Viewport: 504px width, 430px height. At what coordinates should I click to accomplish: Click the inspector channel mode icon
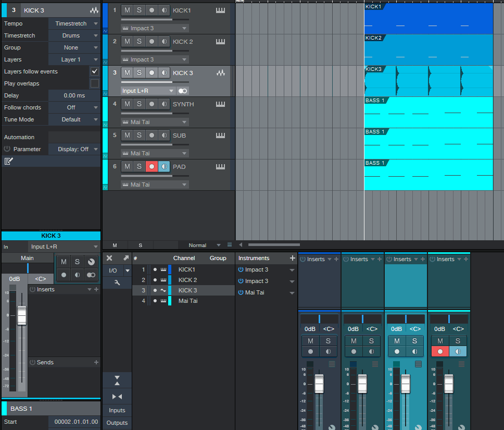pyautogui.click(x=91, y=262)
